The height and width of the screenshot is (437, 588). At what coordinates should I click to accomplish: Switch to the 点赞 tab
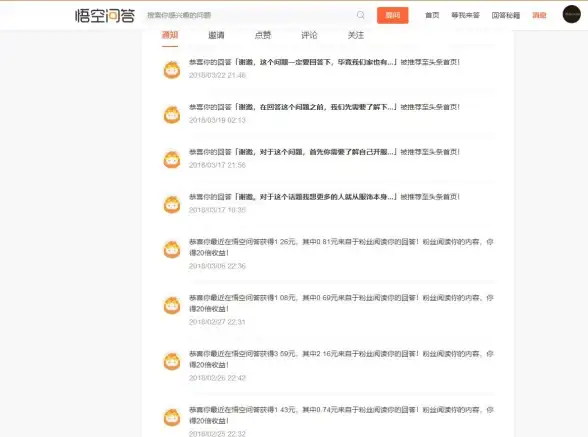click(x=263, y=35)
